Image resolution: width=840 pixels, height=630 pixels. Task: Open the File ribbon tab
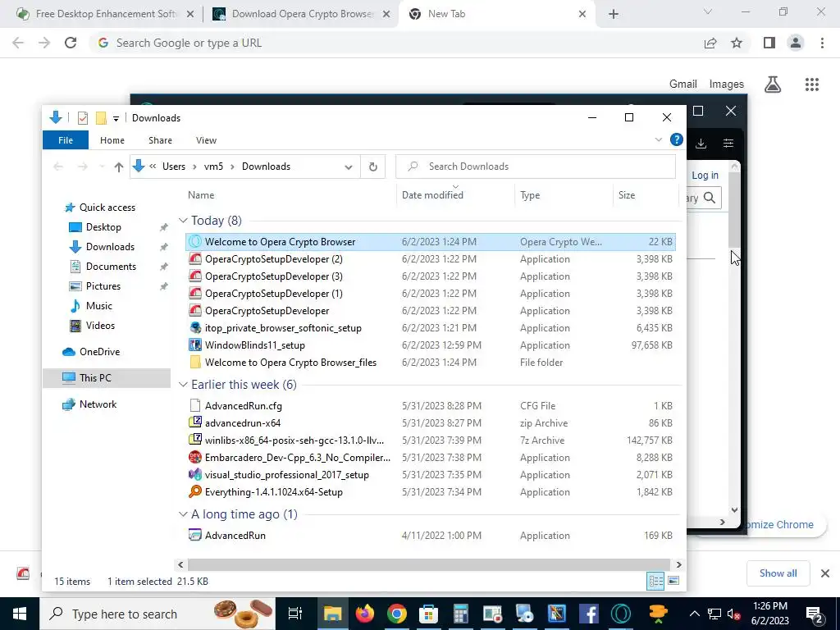[x=66, y=140]
